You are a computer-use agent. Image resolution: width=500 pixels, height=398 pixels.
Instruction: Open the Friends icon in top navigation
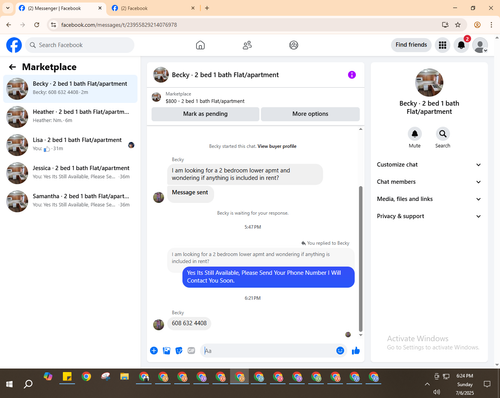tap(247, 45)
